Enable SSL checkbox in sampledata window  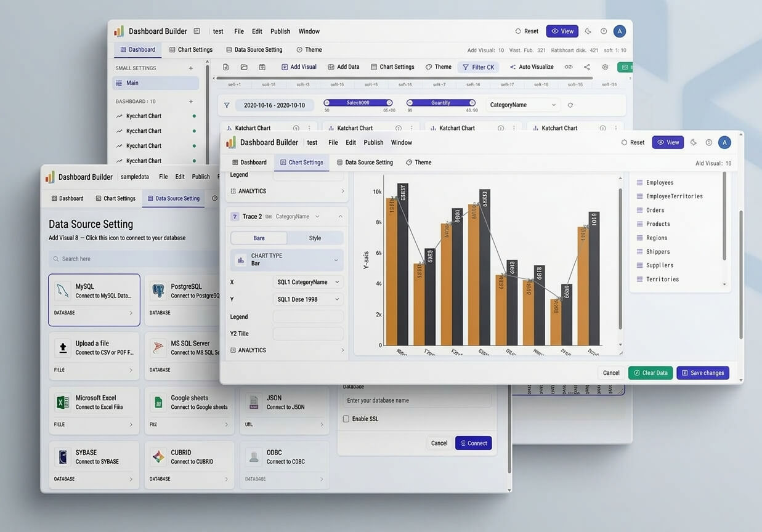346,419
